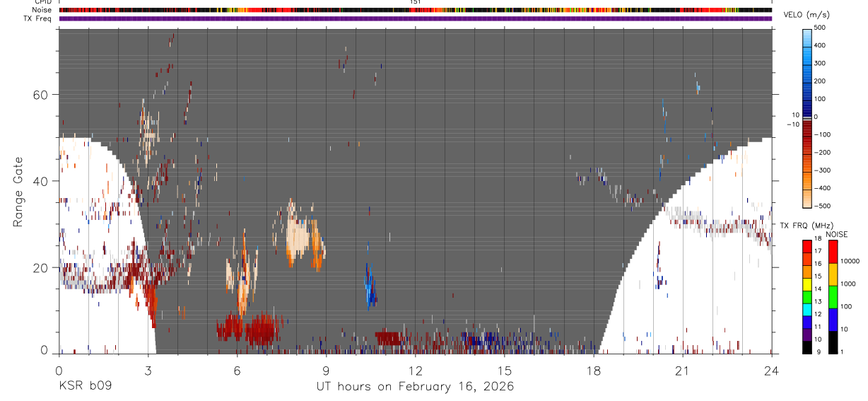868x401 pixels.
Task: Click the 'TX FRQ (MHz)' legend title
Action: (805, 226)
